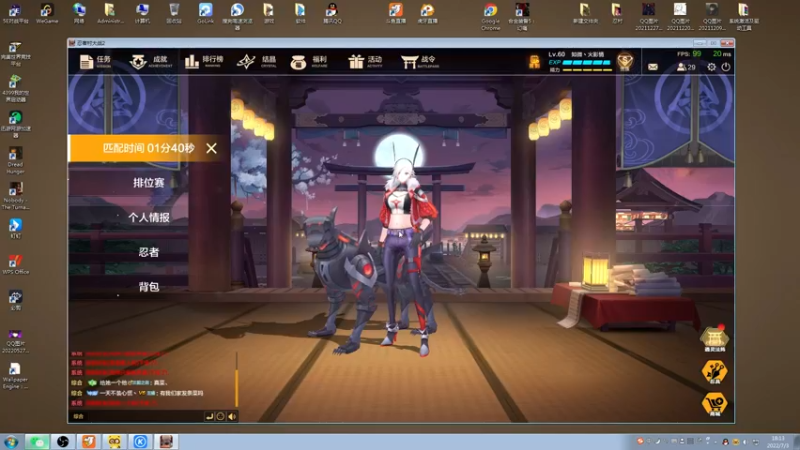This screenshot has width=800, height=450.
Task: Open 虎牙直播 desktop shortcut
Action: coord(427,14)
